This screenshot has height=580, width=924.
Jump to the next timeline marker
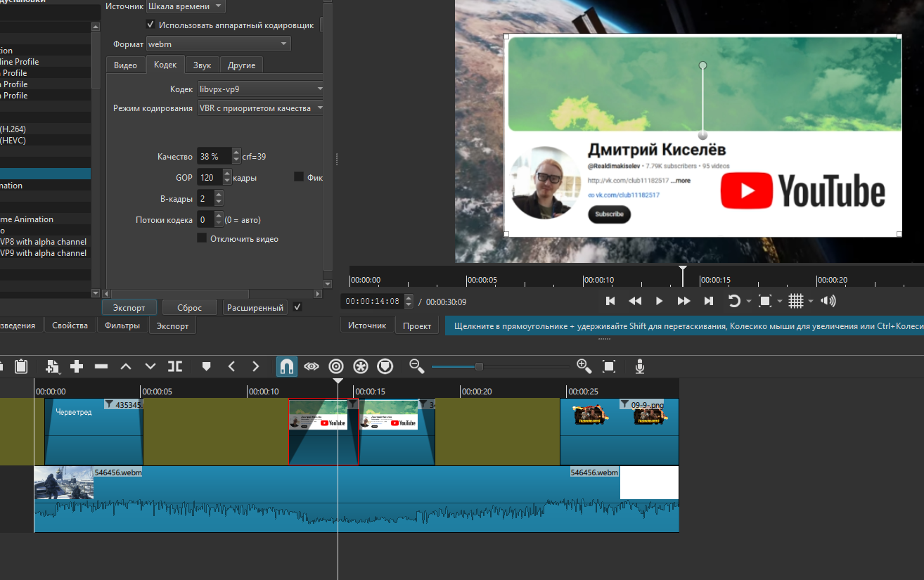(x=256, y=366)
